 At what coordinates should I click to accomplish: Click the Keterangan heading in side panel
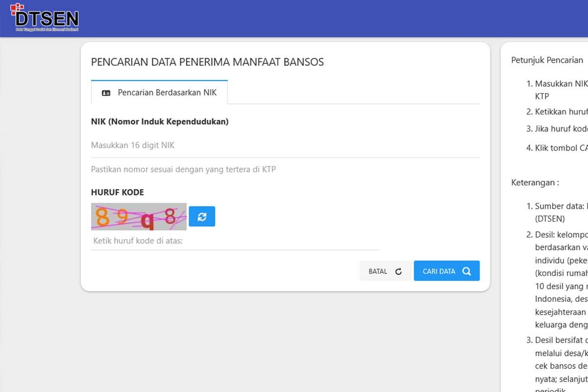coord(535,182)
